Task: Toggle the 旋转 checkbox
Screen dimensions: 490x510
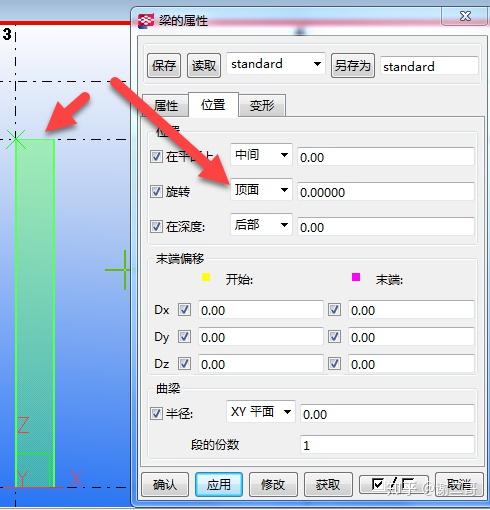Action: pyautogui.click(x=156, y=191)
